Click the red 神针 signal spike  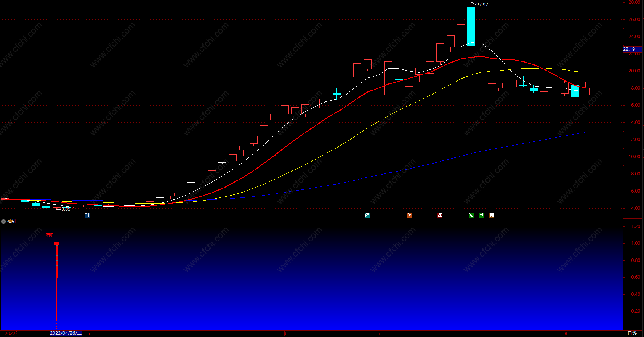(56, 285)
